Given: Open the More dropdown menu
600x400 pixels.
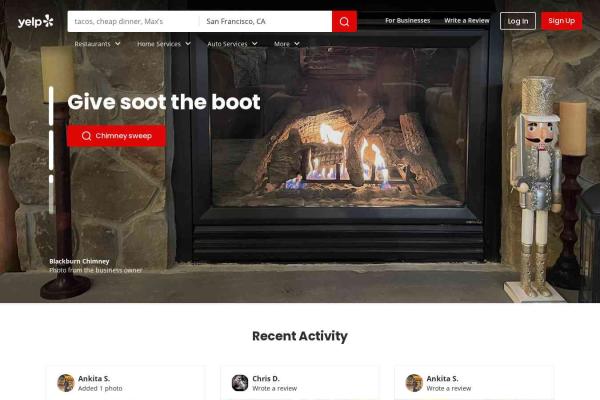Looking at the screenshot, I should tap(286, 44).
